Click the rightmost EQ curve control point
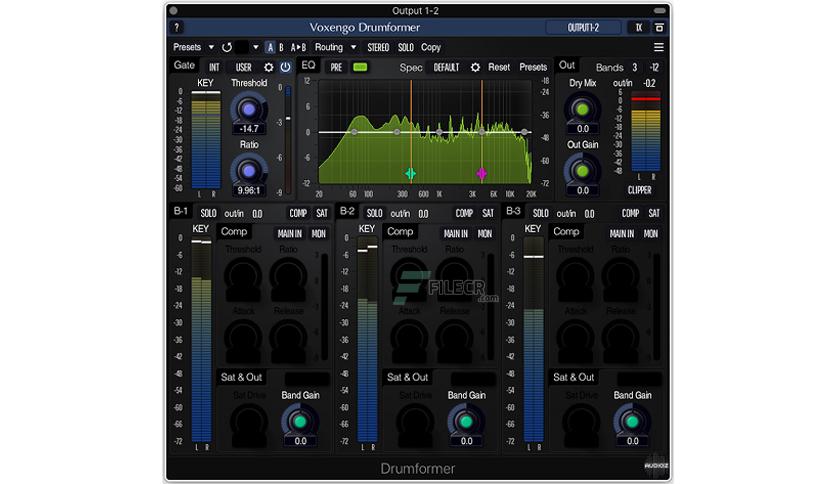This screenshot has width=836, height=484. (525, 132)
